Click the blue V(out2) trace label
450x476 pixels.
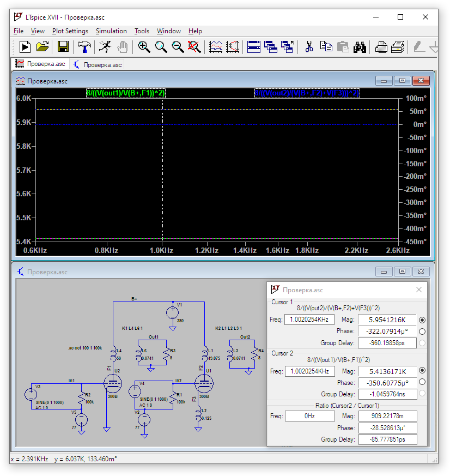point(307,93)
